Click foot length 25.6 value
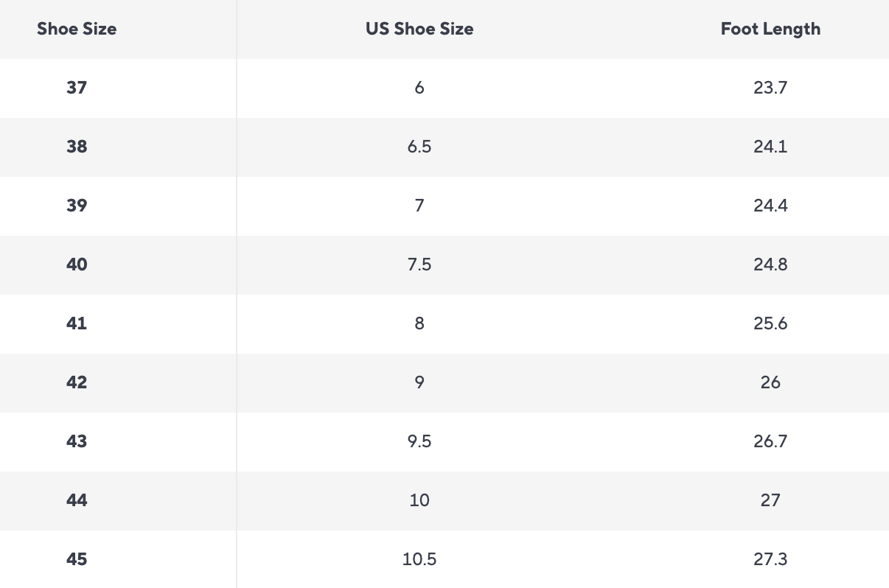Image resolution: width=889 pixels, height=588 pixels. pyautogui.click(x=770, y=323)
